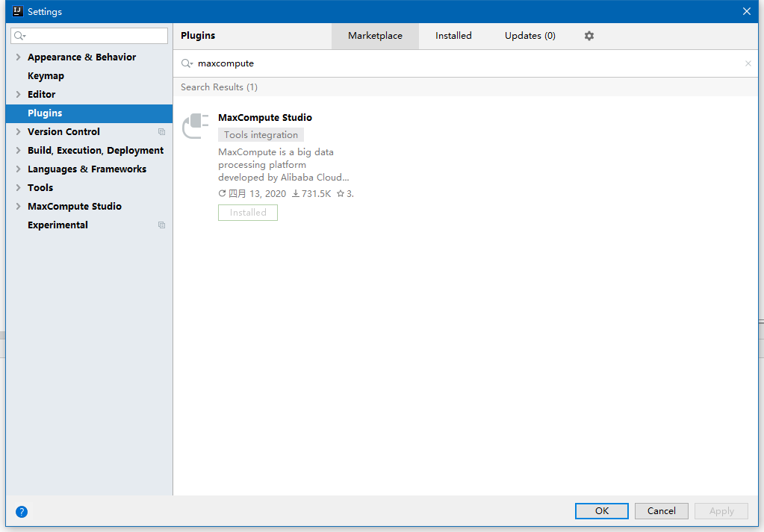Switch to the Installed tab

pos(453,35)
